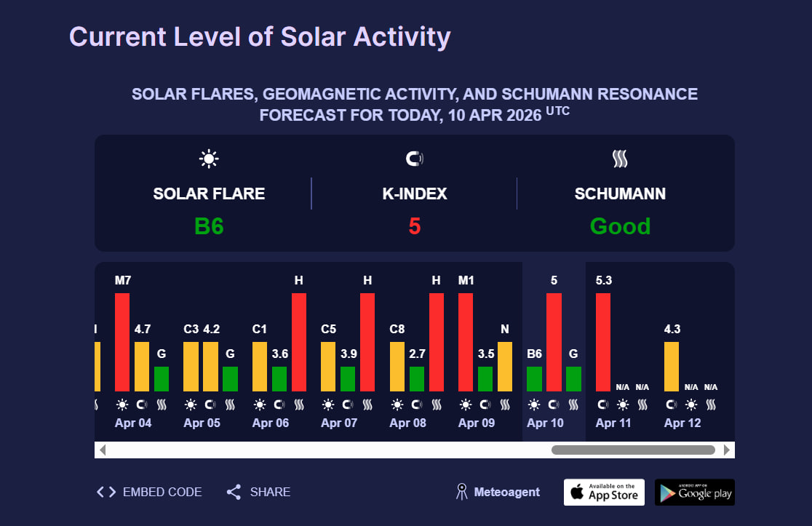Select the Apr 09 date label
The image size is (812, 526).
(477, 423)
